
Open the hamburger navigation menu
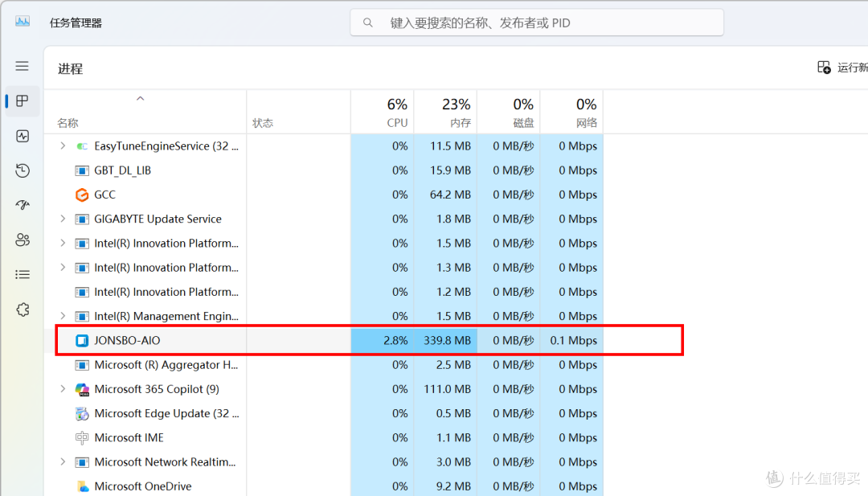click(x=23, y=67)
